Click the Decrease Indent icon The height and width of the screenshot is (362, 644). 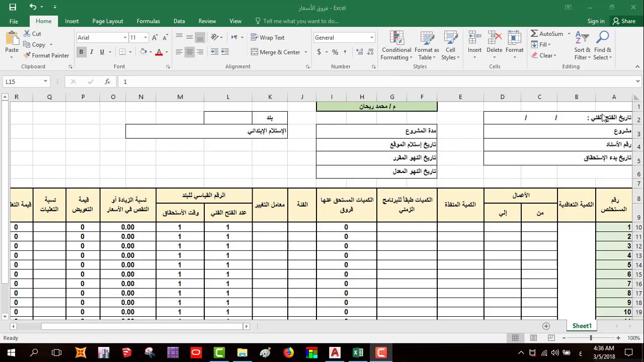pyautogui.click(x=214, y=52)
